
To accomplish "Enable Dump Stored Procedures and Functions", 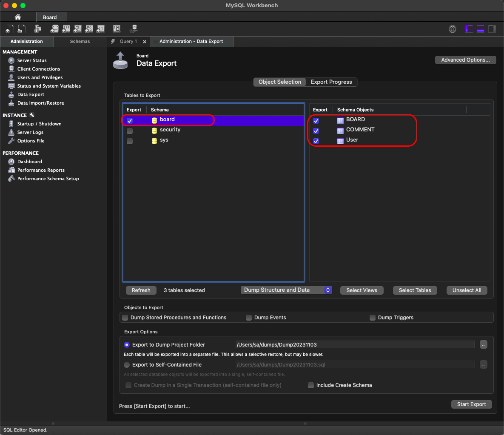I will point(125,317).
